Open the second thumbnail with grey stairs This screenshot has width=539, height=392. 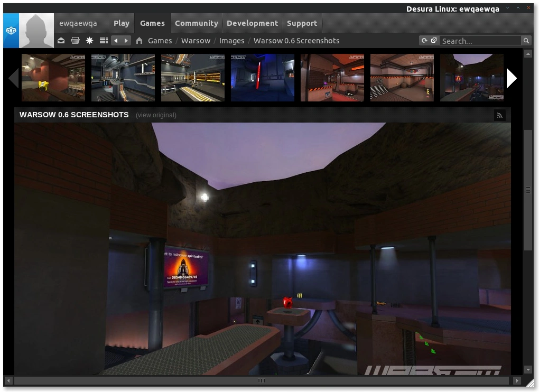click(x=123, y=77)
